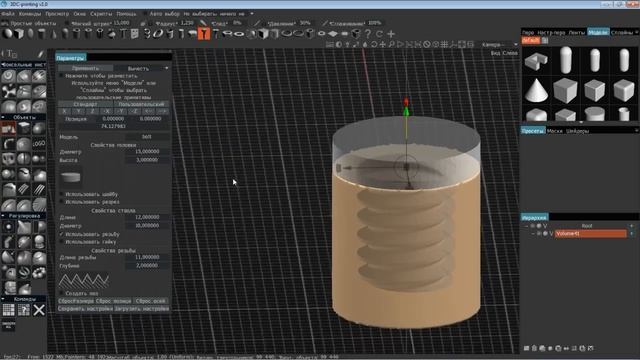The image size is (640, 360).
Task: Open the 'Файл' menu
Action: tap(8, 13)
